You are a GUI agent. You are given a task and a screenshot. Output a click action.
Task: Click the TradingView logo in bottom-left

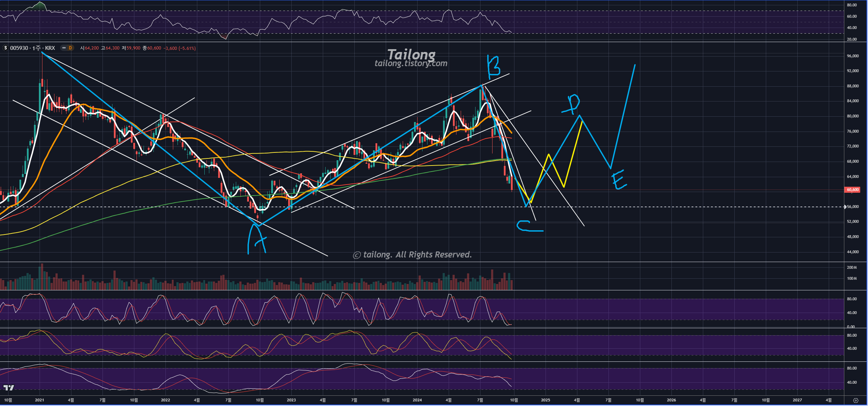tap(8, 388)
